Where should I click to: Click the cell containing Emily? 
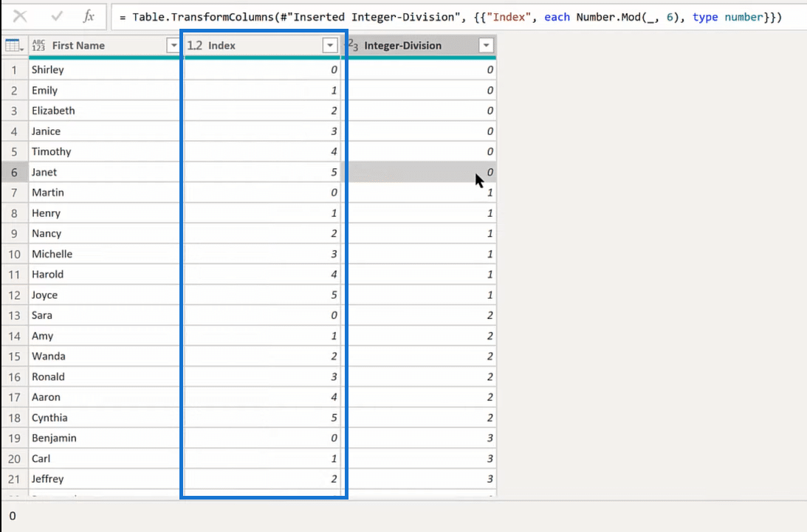click(104, 91)
